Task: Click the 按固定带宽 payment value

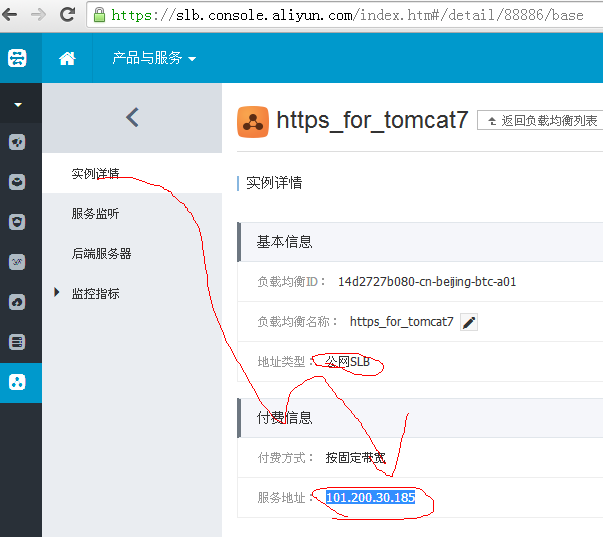Action: pos(355,458)
